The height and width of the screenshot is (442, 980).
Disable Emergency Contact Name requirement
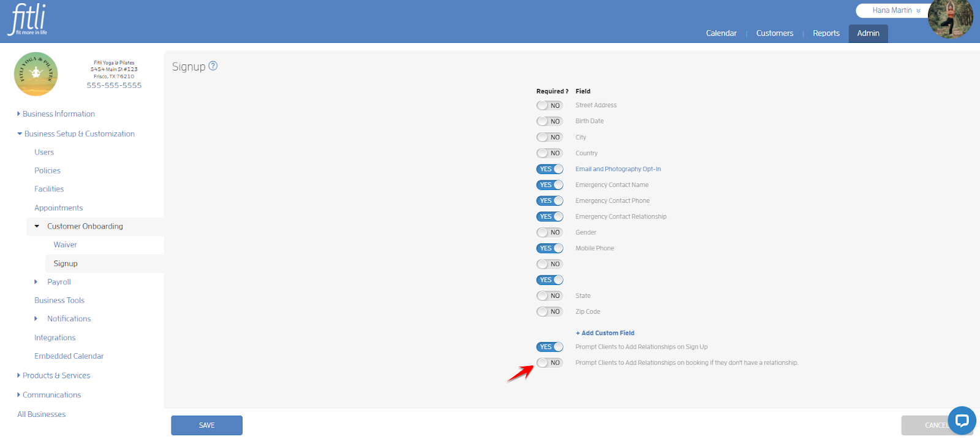[x=549, y=185]
